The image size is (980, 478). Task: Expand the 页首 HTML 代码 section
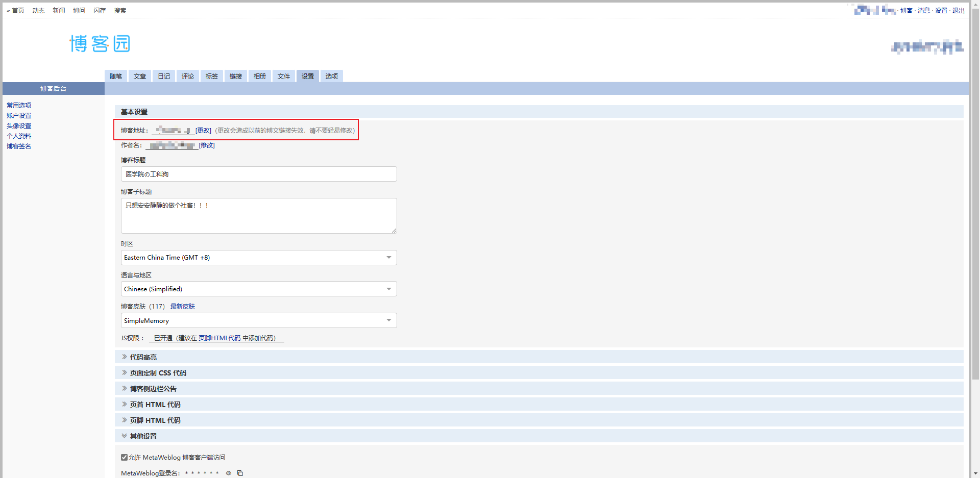point(539,405)
